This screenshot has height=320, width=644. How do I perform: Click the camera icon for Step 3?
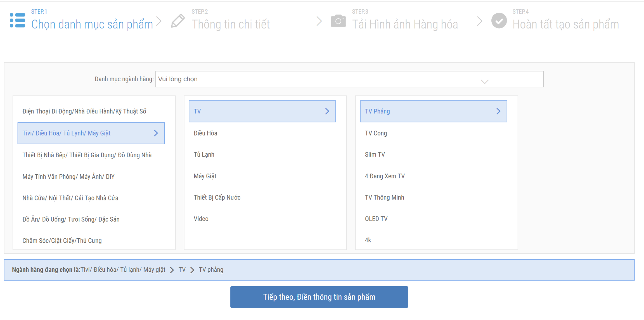coord(338,21)
